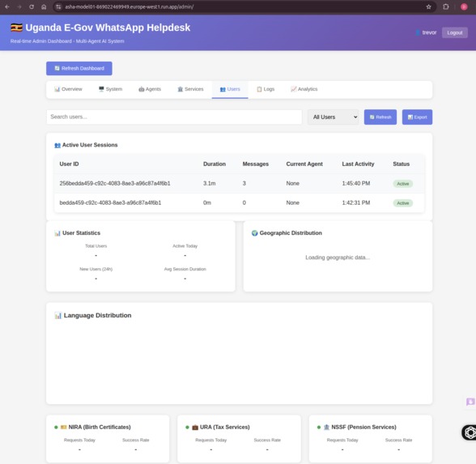Viewport: 476px width, 464px height.
Task: Click the site info icon in address bar
Action: click(x=58, y=6)
